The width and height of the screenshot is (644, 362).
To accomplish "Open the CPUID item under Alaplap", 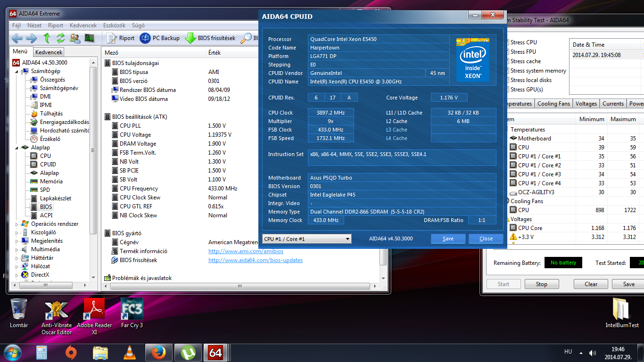I will 48,165.
